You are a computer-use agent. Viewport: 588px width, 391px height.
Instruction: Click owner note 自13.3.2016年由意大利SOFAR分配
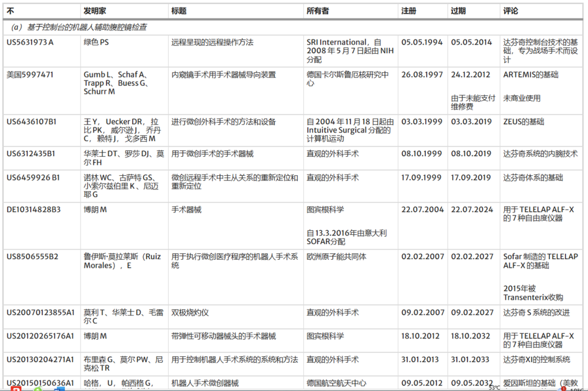346,237
